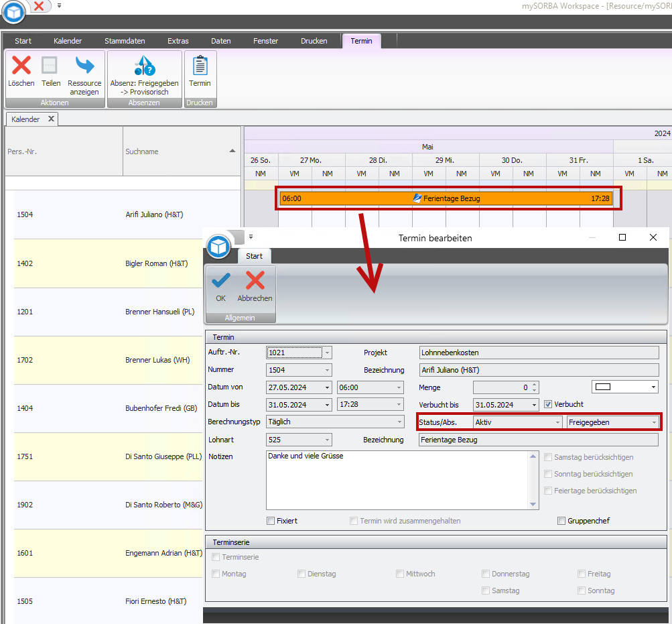Toggle Termin wird zusammengehalten checkbox

coord(354,521)
